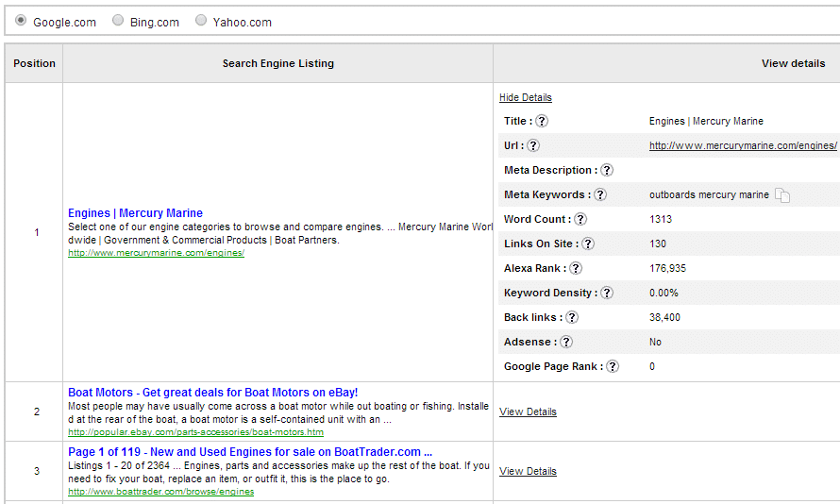Open the Boat Motors eBay listing title

212,393
